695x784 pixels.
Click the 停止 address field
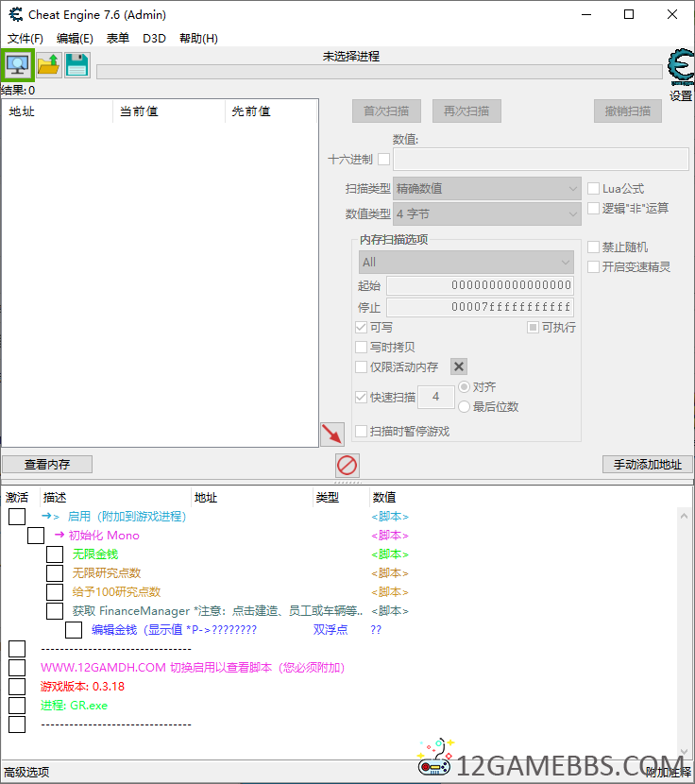[x=480, y=307]
